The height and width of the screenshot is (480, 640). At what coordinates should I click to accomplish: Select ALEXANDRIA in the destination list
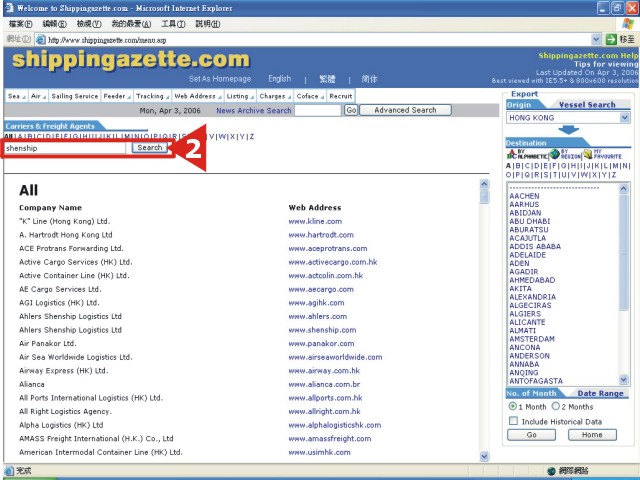(x=533, y=297)
